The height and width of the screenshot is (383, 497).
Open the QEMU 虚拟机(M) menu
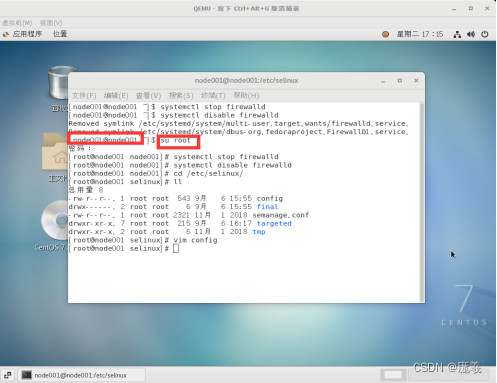click(17, 23)
